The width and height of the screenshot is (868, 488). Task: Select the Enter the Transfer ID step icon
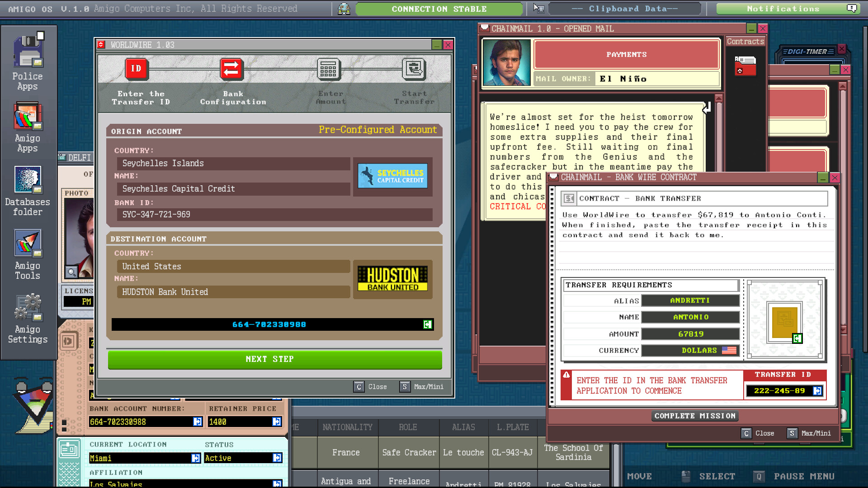coord(137,69)
